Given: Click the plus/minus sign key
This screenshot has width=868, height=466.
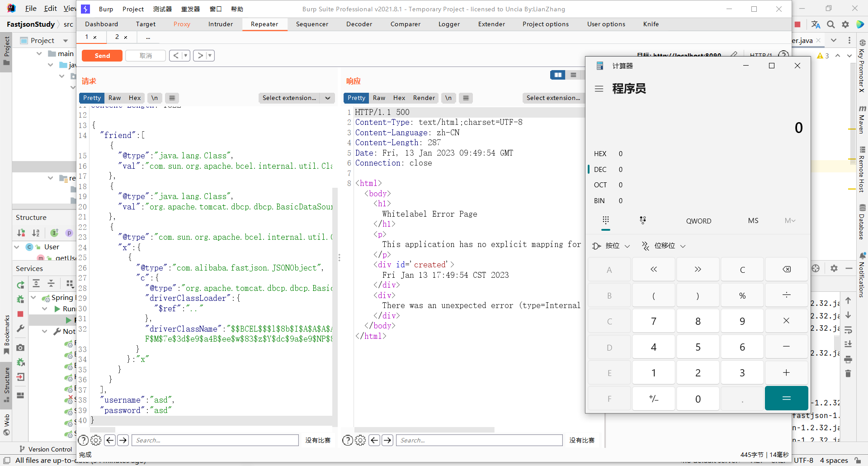Looking at the screenshot, I should 654,399.
